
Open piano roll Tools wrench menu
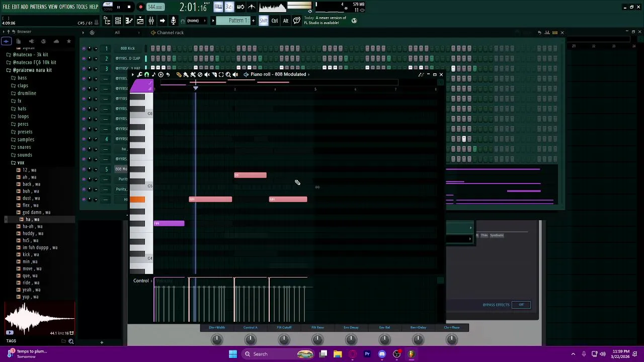[140, 74]
